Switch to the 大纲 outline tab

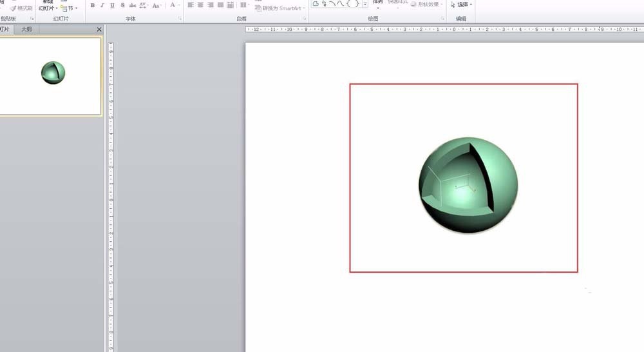26,30
